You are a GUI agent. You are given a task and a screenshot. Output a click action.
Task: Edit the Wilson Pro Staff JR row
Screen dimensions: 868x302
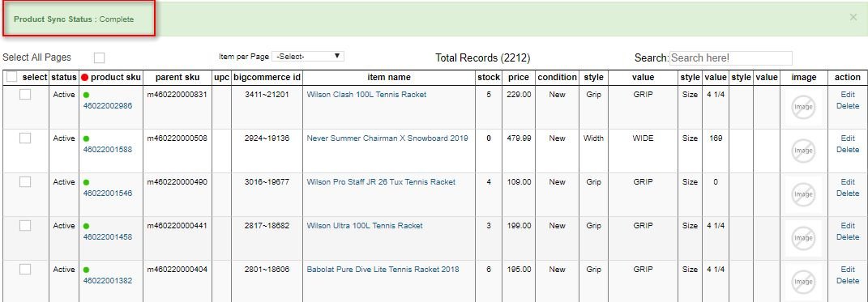(x=848, y=182)
